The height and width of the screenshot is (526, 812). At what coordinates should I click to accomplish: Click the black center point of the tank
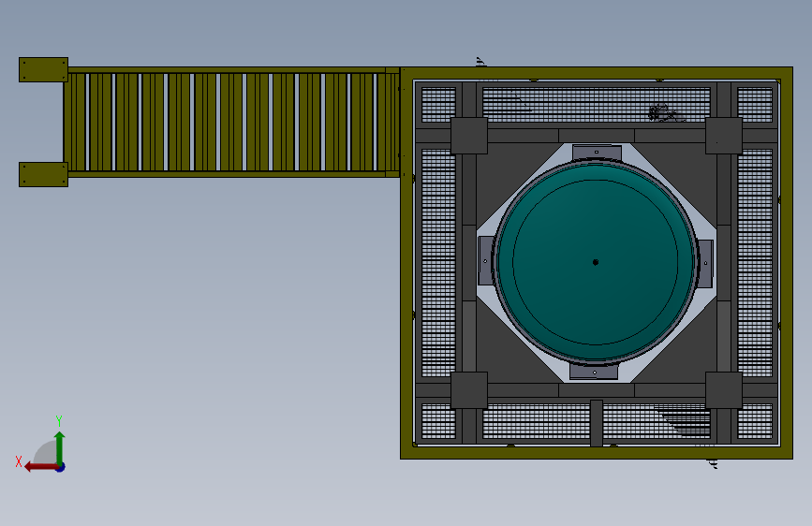pos(595,262)
